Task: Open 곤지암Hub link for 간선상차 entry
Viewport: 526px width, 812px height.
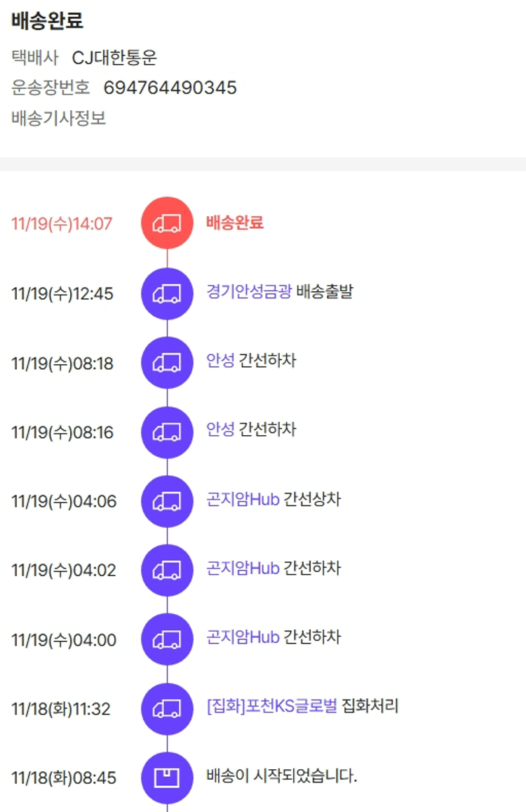Action: pos(243,499)
